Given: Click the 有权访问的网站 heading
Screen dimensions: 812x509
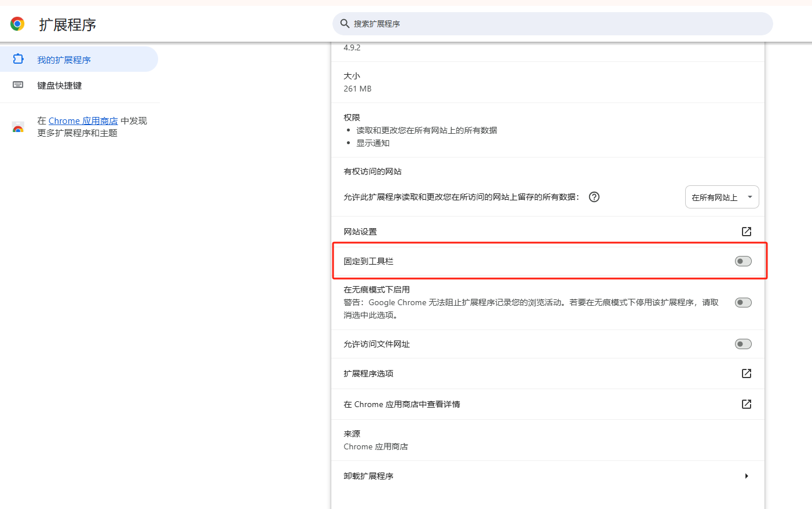Looking at the screenshot, I should (372, 171).
